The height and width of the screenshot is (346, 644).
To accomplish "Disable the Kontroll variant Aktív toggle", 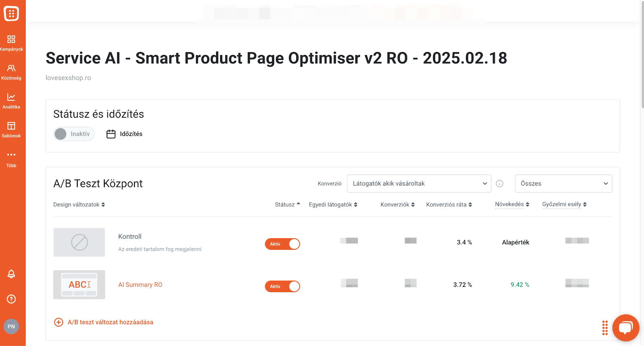I will (x=282, y=244).
